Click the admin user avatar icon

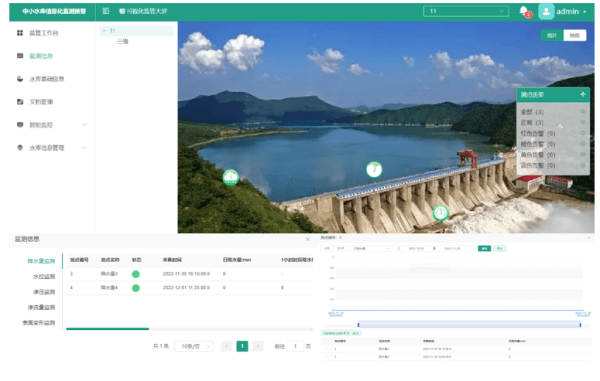click(x=546, y=11)
